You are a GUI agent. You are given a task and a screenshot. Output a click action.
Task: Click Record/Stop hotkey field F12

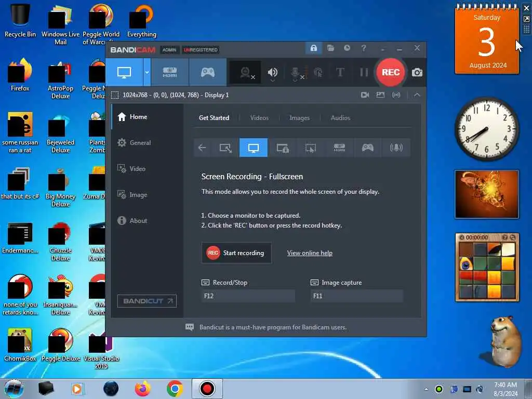(x=248, y=296)
